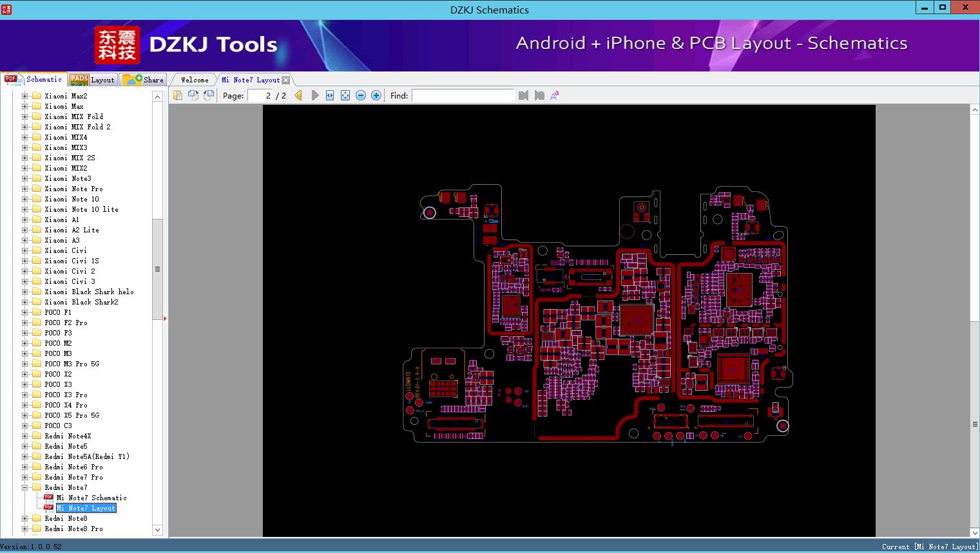980x553 pixels.
Task: Switch to the PADS Layout tab
Action: click(92, 80)
